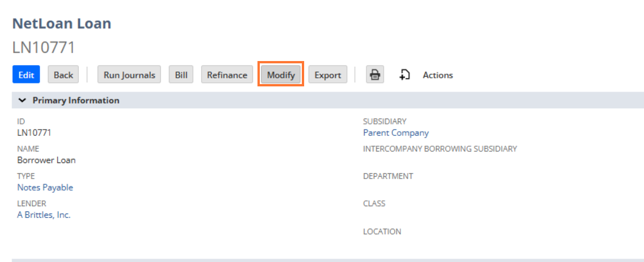The image size is (644, 262).
Task: Click the Borrower Loan name value
Action: (46, 160)
